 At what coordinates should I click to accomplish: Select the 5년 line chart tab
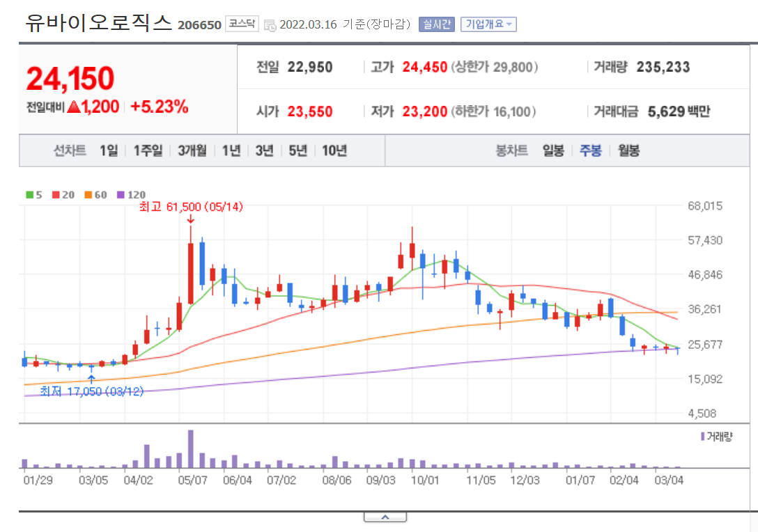297,151
